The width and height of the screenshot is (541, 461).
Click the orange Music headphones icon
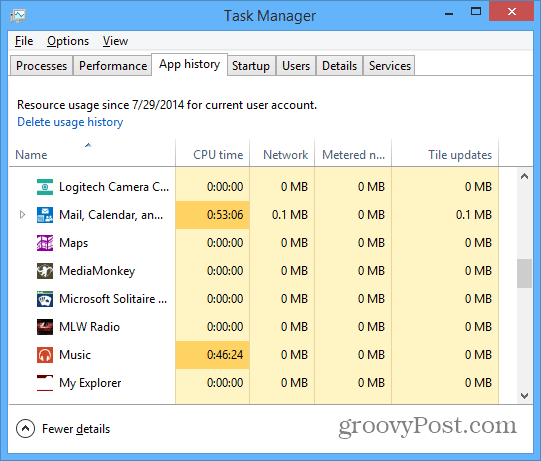(45, 355)
